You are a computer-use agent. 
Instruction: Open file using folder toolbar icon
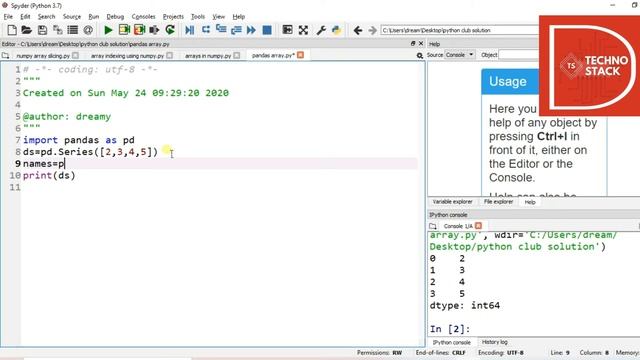pos(27,30)
